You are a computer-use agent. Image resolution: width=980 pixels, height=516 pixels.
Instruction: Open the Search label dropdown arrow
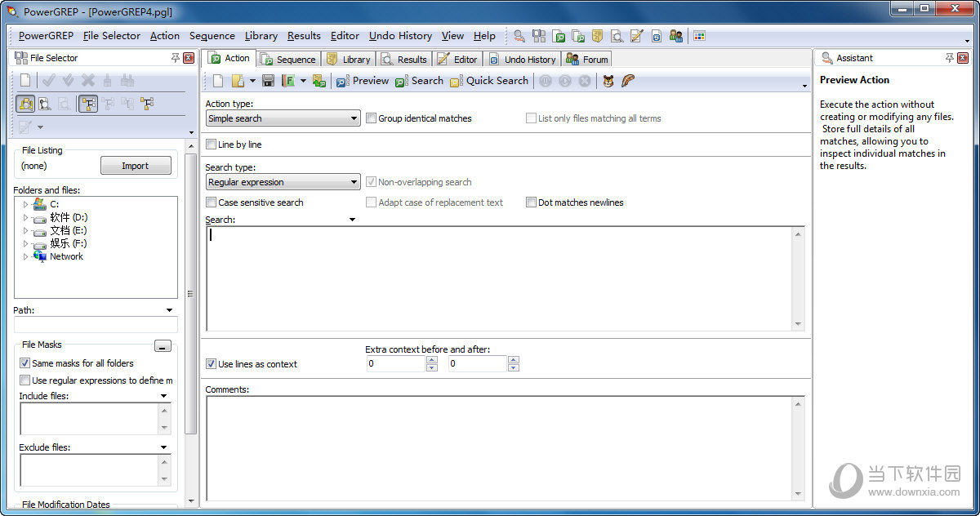click(x=352, y=220)
